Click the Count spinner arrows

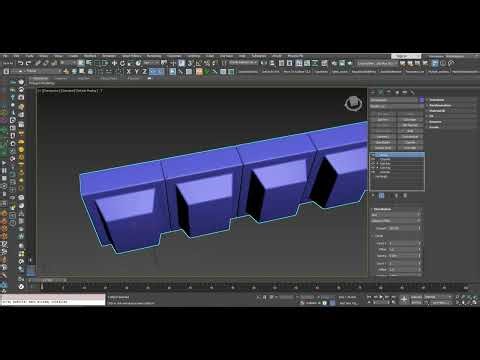click(420, 228)
